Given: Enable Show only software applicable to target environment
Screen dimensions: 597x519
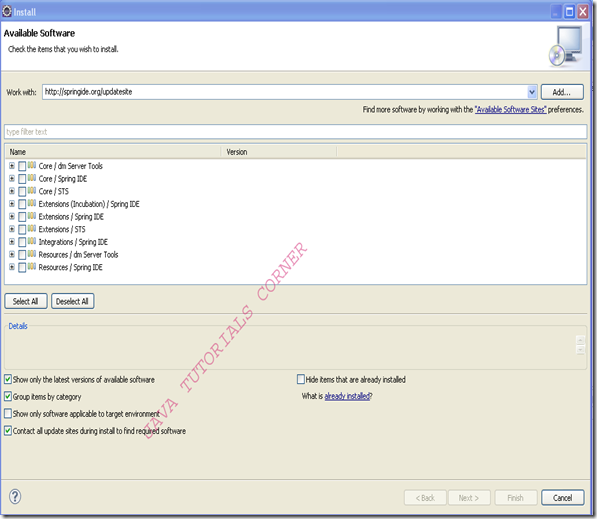Looking at the screenshot, I should 8,414.
